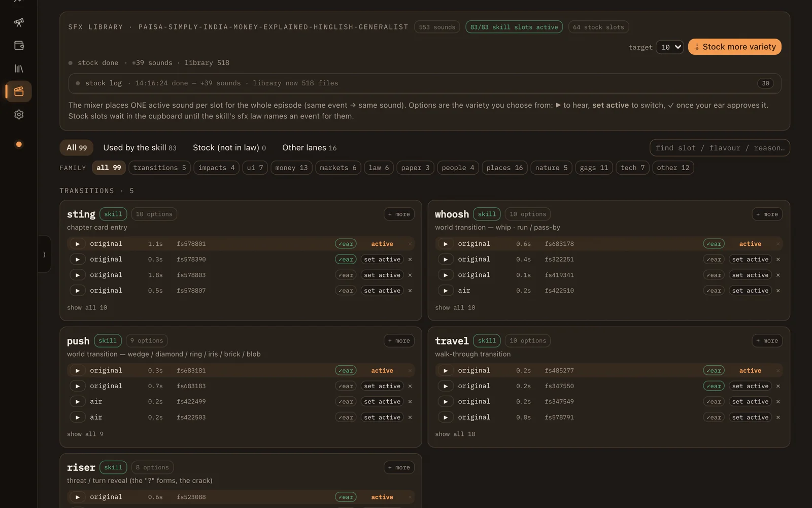Remove sting option fs578807 with its × icon
This screenshot has height=508, width=812.
click(x=410, y=291)
